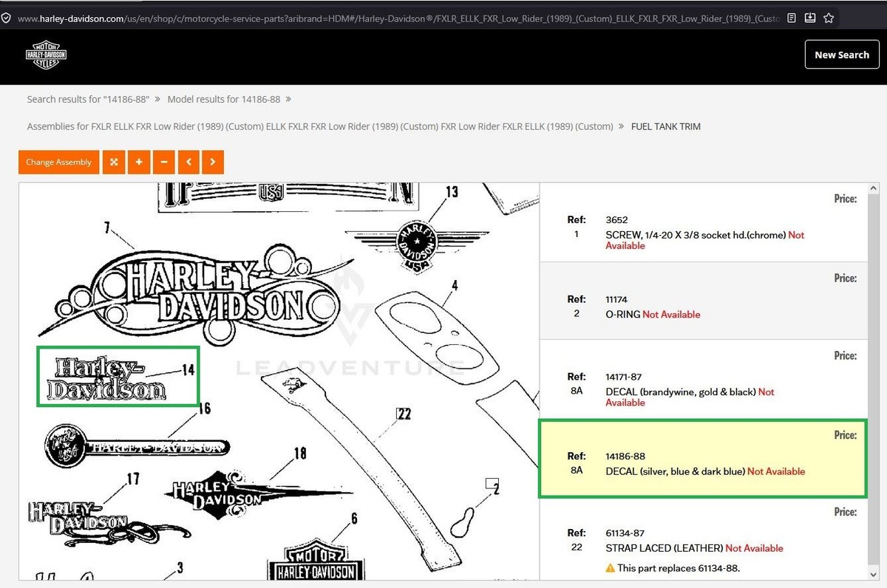Open 'Search results for 14186-88' breadcrumb
Image resolution: width=887 pixels, height=588 pixels.
coord(88,99)
